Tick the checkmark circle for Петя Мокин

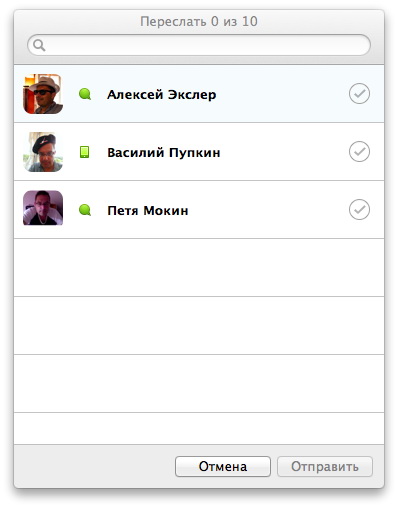pos(359,210)
